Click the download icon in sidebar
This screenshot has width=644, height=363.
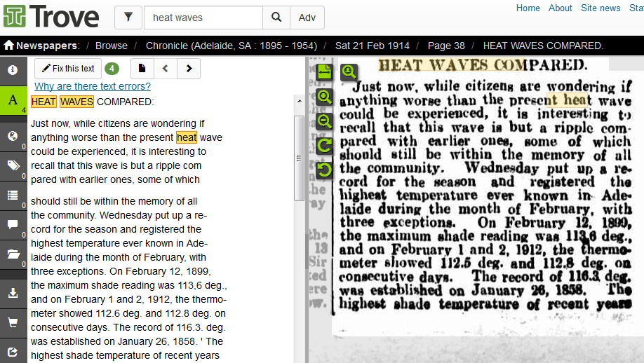click(13, 293)
